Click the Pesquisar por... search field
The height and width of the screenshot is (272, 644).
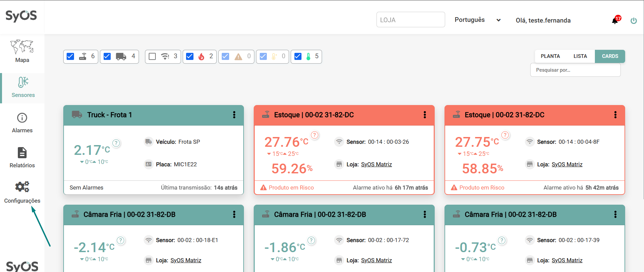tap(575, 70)
